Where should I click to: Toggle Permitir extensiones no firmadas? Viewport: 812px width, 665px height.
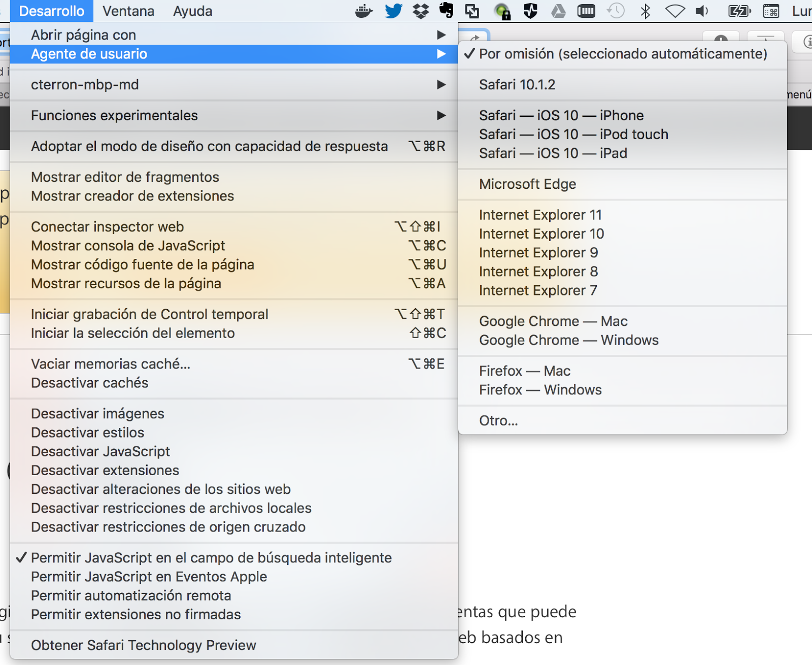tap(234, 614)
